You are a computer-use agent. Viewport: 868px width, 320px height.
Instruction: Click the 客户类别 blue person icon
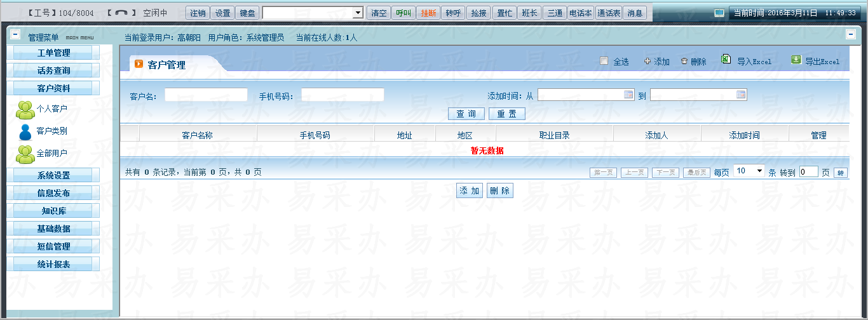pos(25,131)
